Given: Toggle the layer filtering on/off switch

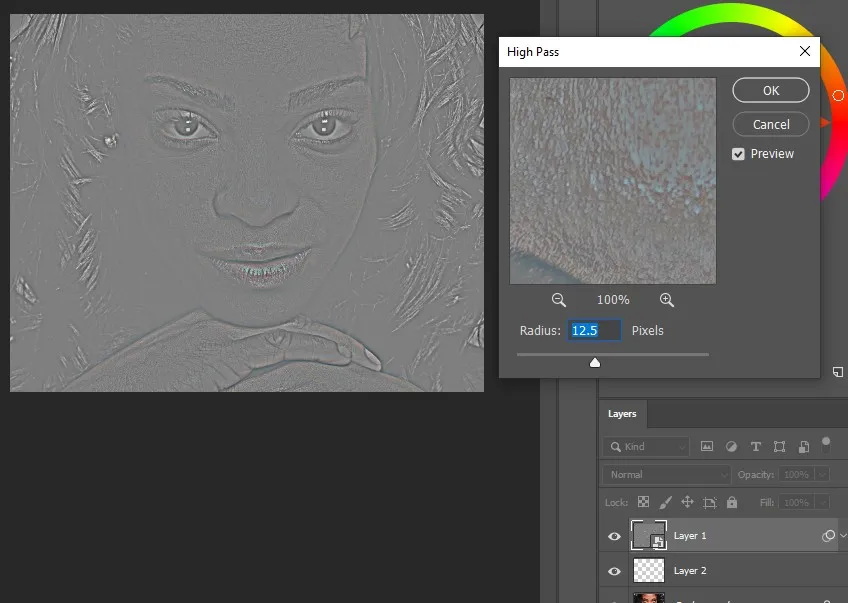Looking at the screenshot, I should (x=826, y=445).
